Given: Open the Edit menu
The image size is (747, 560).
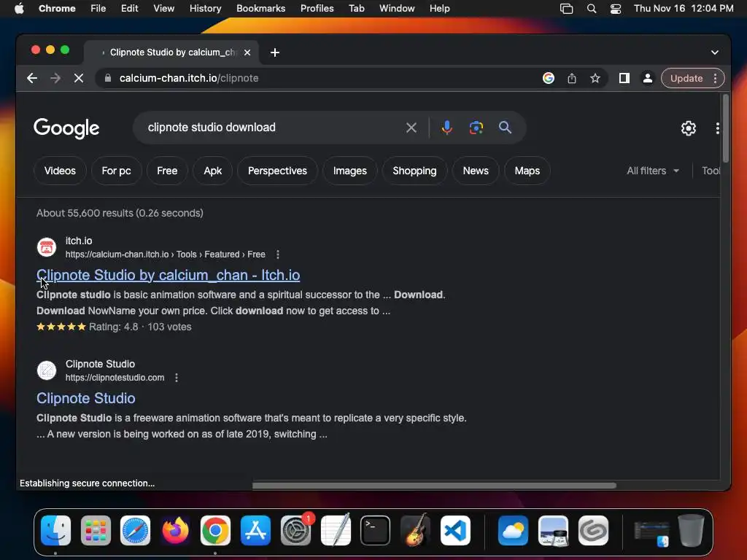Looking at the screenshot, I should coord(129,9).
